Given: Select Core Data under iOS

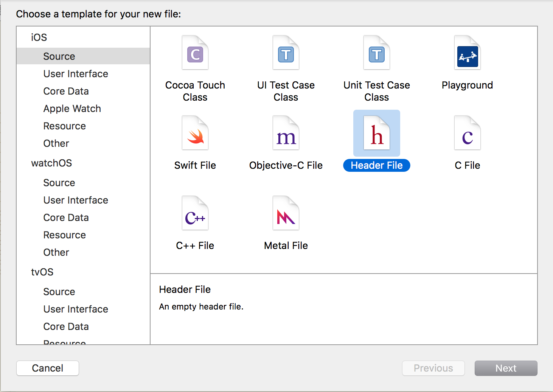Looking at the screenshot, I should pyautogui.click(x=66, y=91).
